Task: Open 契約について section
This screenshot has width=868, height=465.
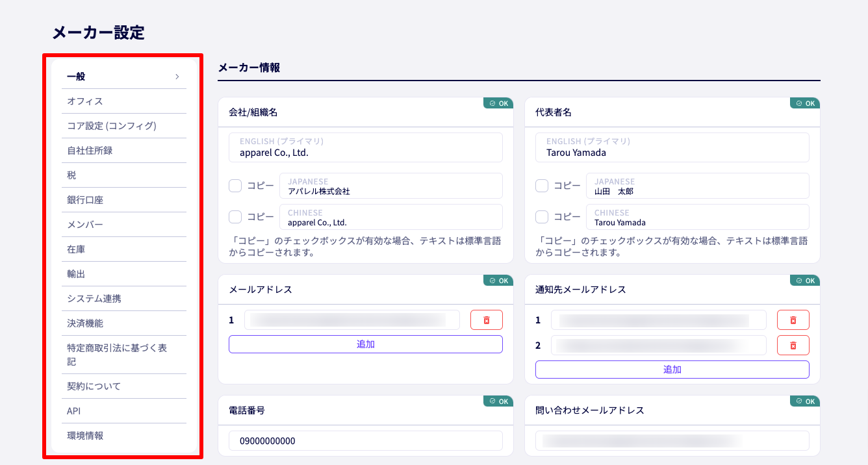Action: coord(124,386)
